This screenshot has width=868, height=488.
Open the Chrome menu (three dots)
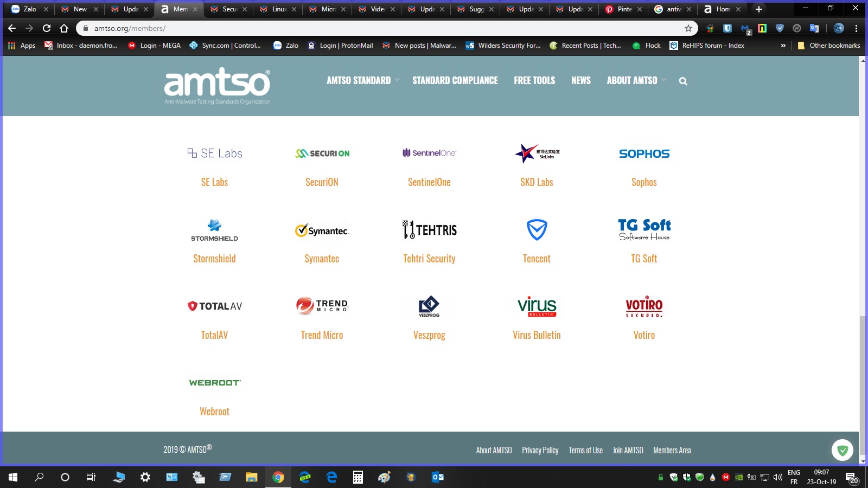coord(857,28)
